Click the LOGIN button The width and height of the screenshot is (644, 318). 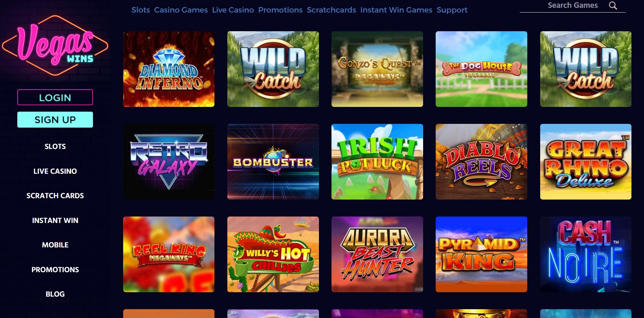pyautogui.click(x=55, y=97)
